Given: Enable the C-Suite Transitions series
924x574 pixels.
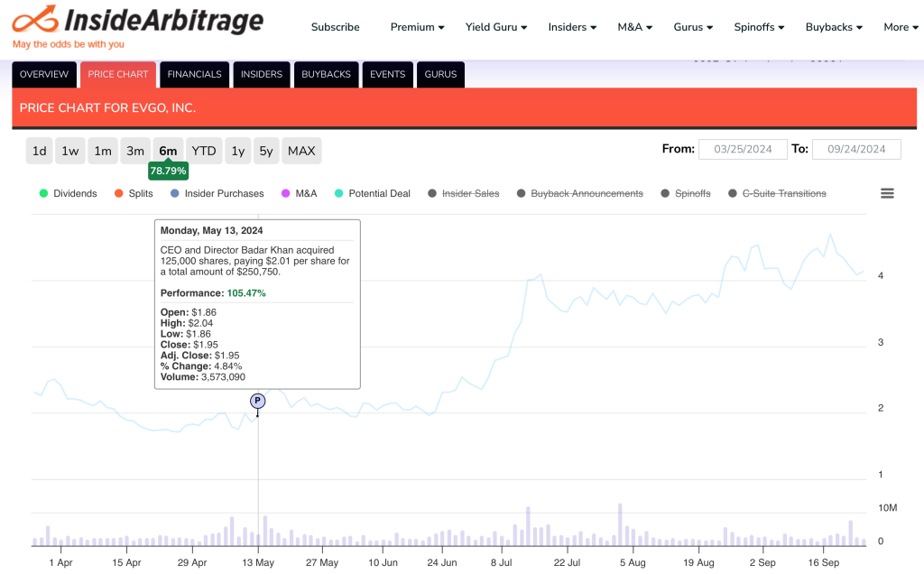Looking at the screenshot, I should click(x=777, y=193).
